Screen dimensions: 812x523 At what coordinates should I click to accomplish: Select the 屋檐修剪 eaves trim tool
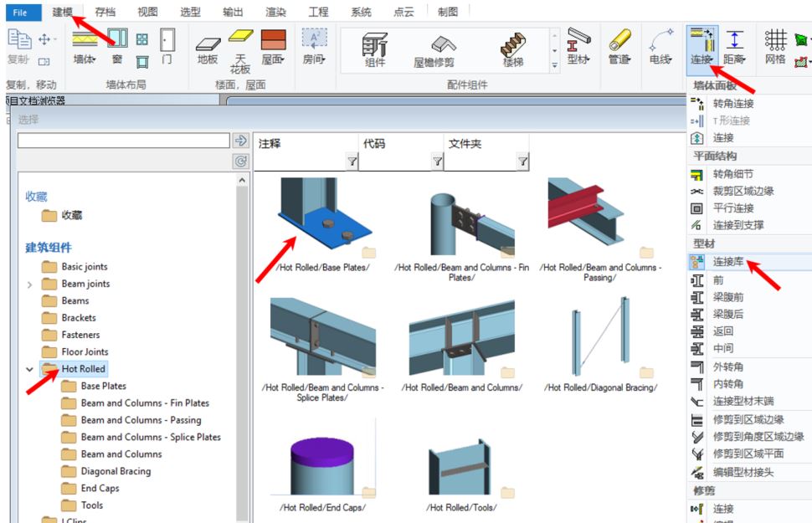[x=434, y=51]
